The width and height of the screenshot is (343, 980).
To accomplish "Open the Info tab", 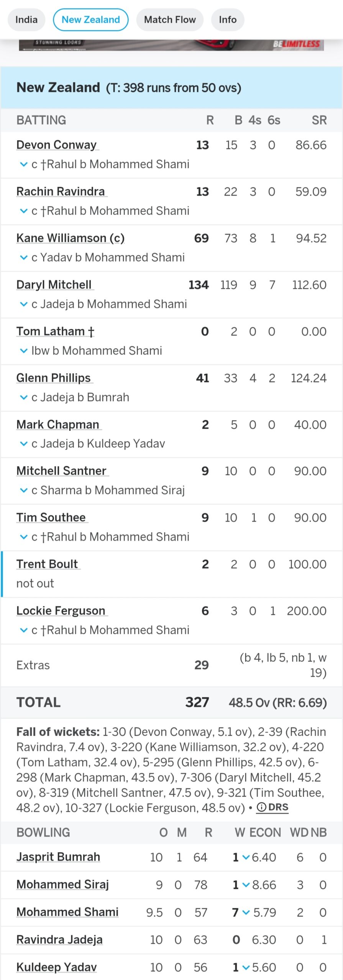I will 228,20.
